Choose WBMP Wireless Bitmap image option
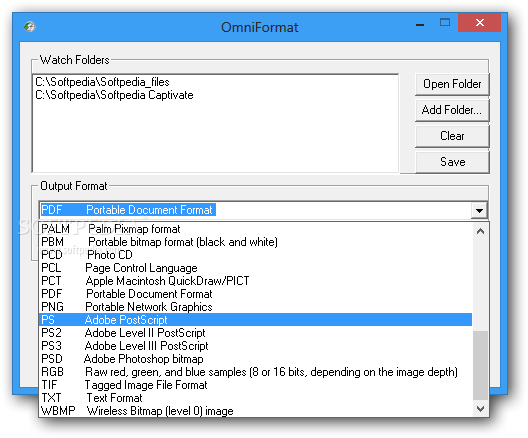The height and width of the screenshot is (438, 528). (x=255, y=411)
